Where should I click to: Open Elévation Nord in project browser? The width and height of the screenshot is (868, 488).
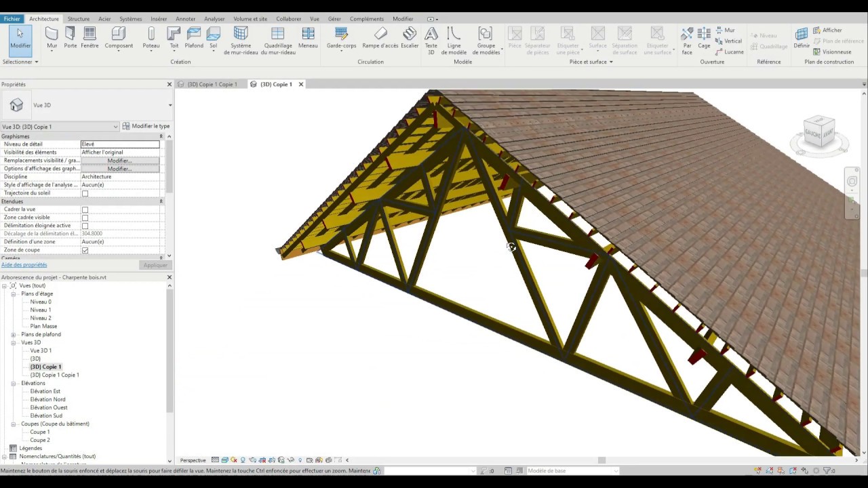[x=47, y=399]
